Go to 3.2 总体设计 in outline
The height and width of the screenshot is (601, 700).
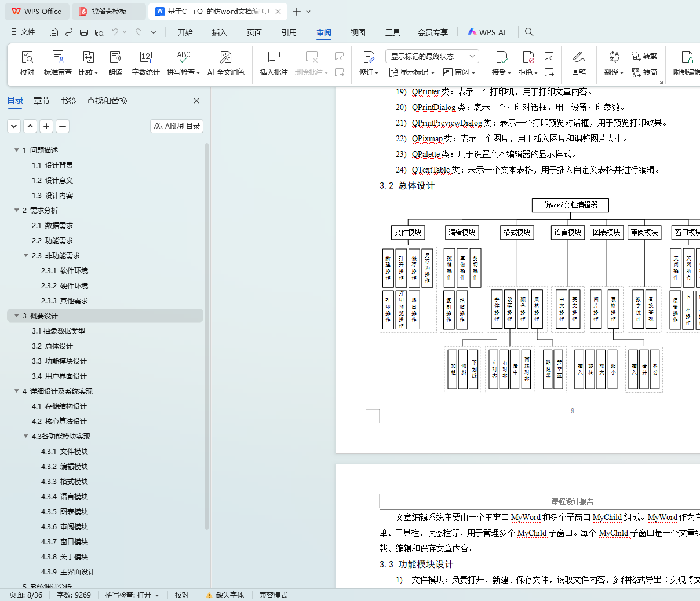click(x=52, y=346)
